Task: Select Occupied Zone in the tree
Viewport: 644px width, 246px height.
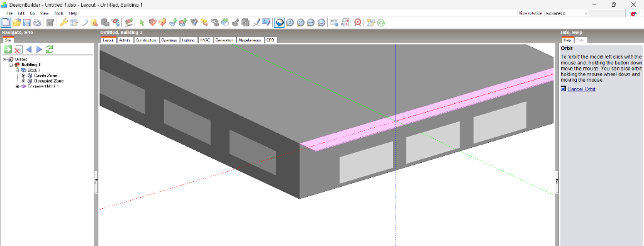Action: 49,81
